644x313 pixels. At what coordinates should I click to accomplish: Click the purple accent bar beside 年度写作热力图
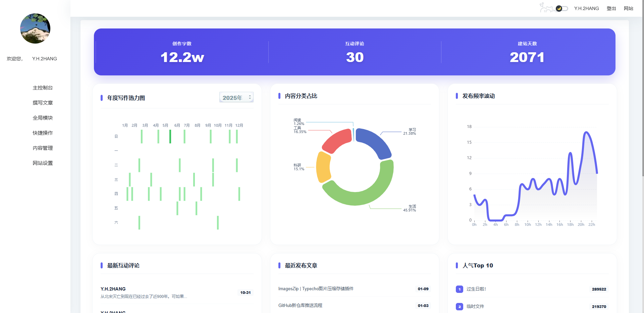point(102,98)
